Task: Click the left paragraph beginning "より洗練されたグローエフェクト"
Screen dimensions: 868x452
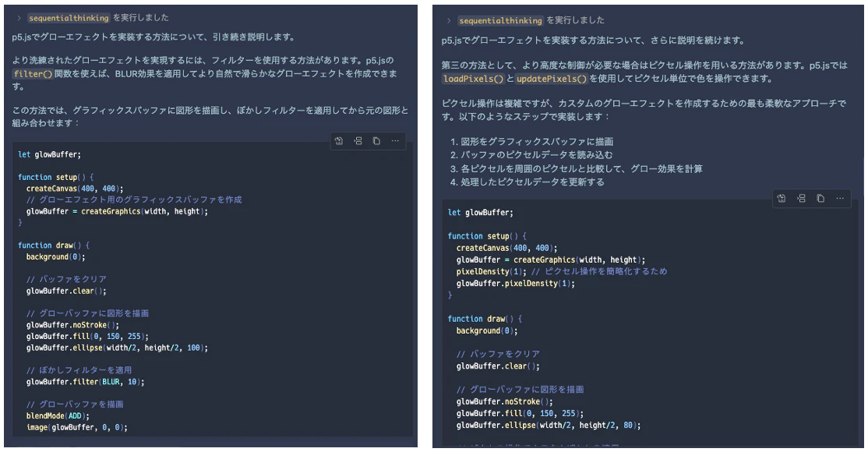Action: click(206, 73)
